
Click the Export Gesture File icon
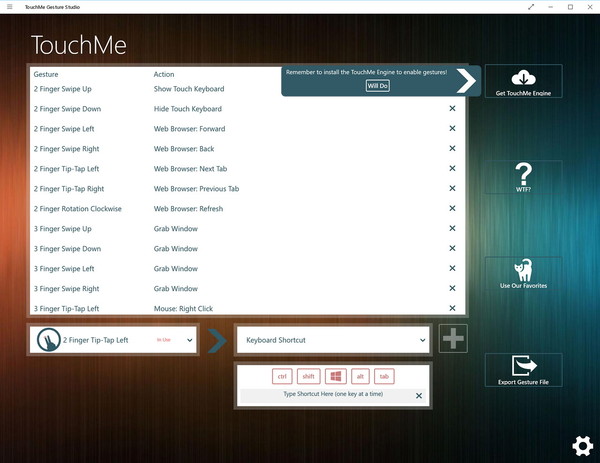523,366
